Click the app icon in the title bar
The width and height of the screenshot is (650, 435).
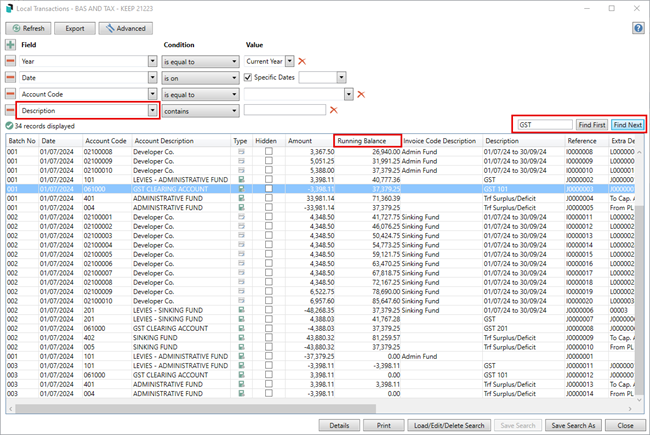(x=9, y=8)
